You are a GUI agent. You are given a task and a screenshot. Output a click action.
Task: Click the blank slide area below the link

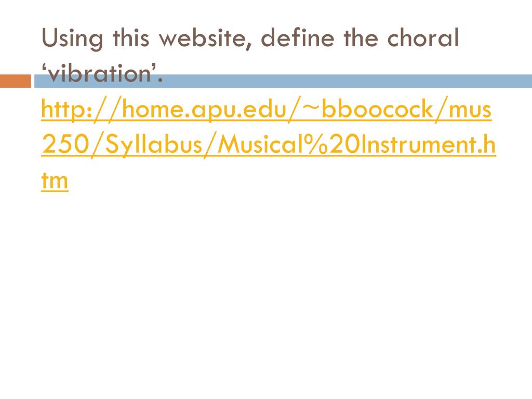pos(266,288)
